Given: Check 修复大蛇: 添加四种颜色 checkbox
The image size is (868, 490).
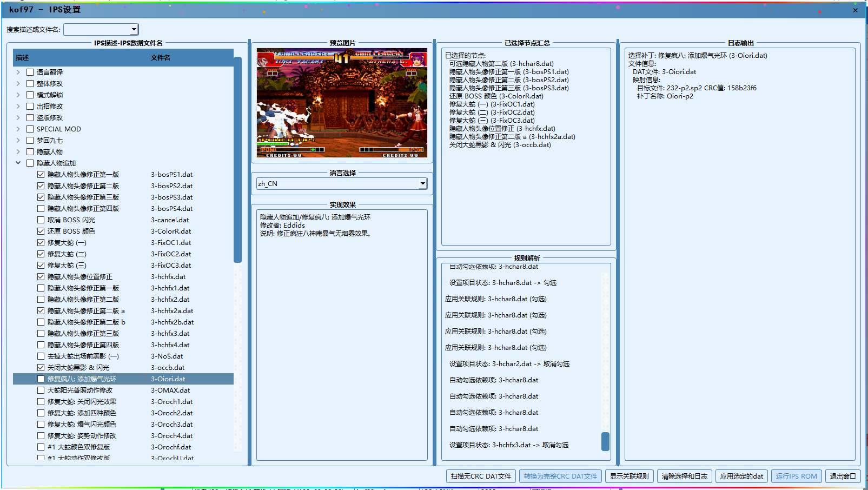Looking at the screenshot, I should point(41,413).
